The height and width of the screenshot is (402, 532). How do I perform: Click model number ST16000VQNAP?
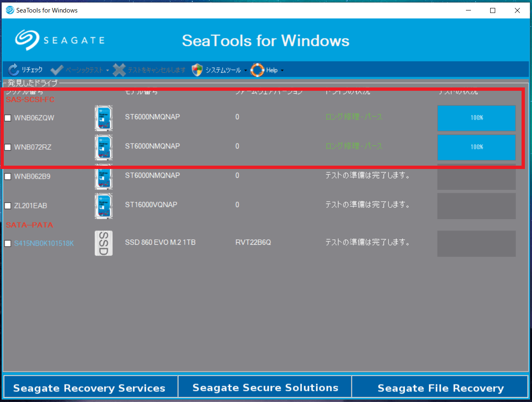click(x=151, y=205)
